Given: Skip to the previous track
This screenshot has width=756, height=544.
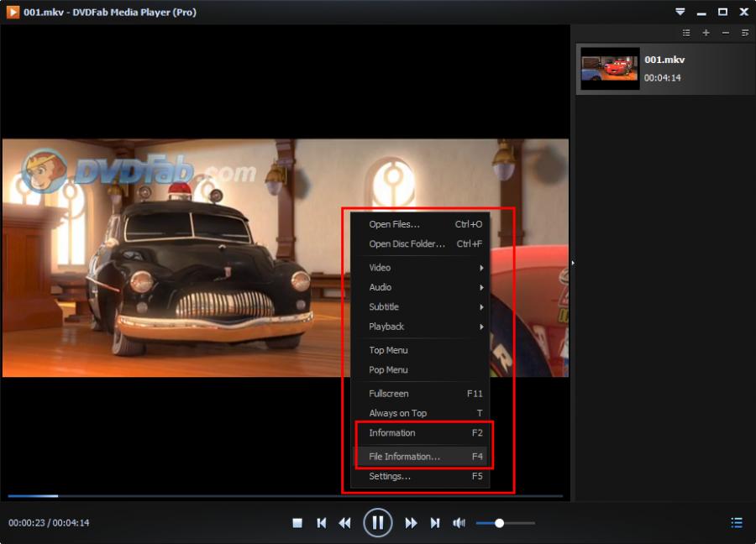Looking at the screenshot, I should [x=321, y=523].
